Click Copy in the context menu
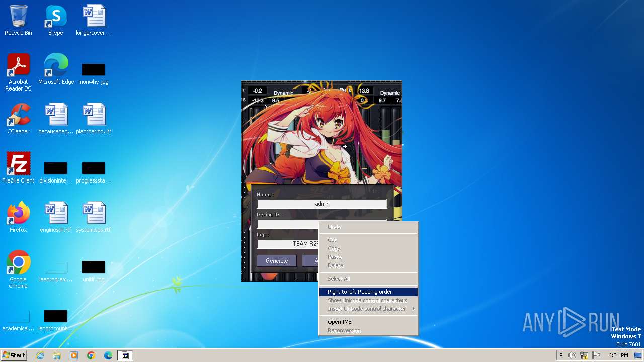Screen dimensions: 644x362 click(x=368, y=248)
